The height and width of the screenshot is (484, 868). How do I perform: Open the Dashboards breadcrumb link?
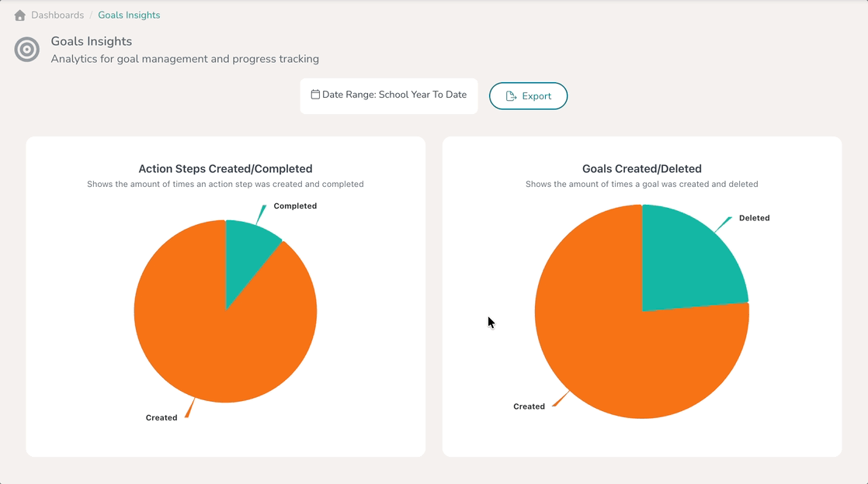tap(57, 16)
